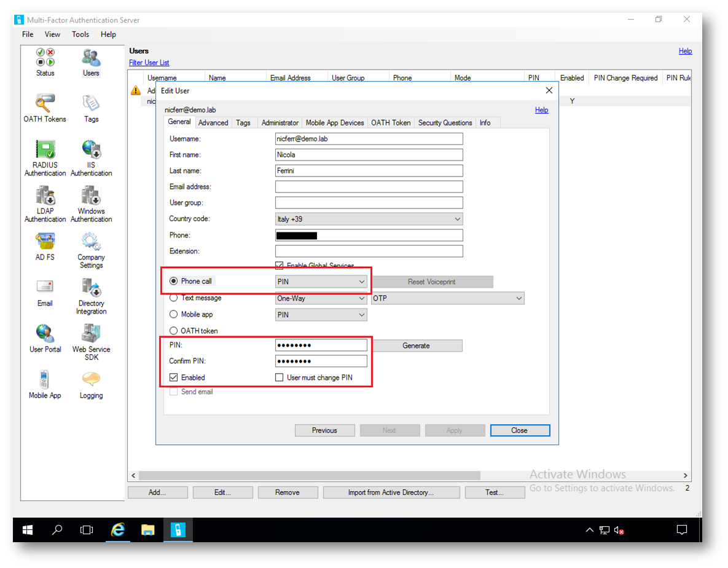This screenshot has height=568, width=728.
Task: Open Company Settings section
Action: click(x=91, y=250)
